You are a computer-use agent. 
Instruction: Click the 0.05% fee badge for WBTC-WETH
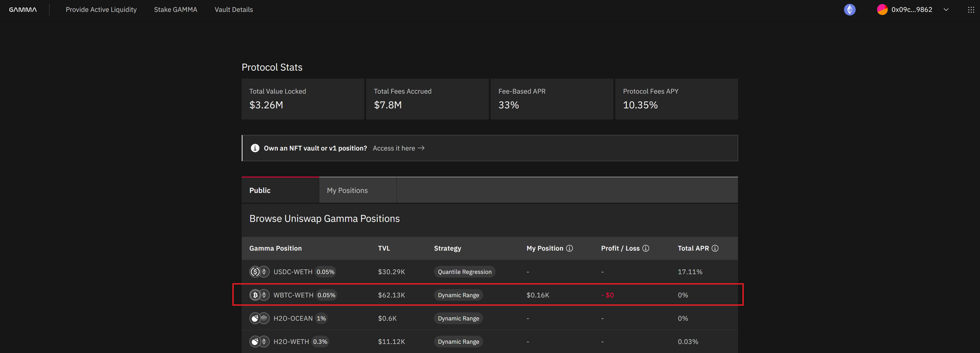tap(326, 295)
